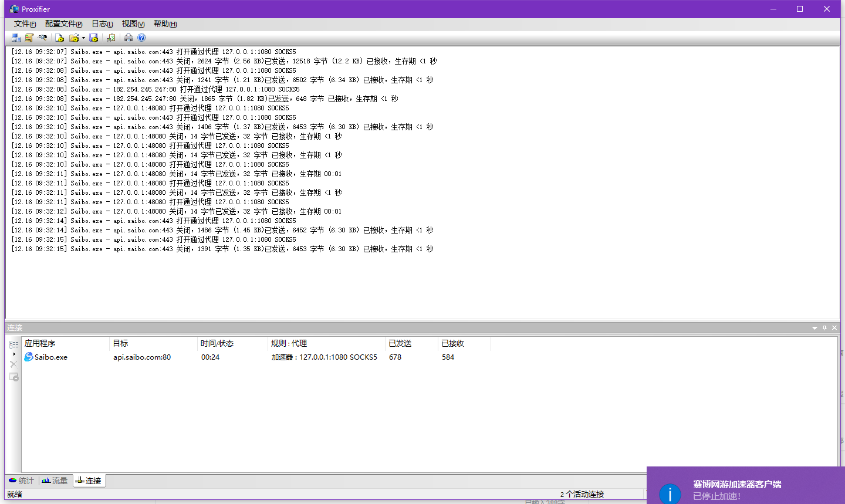Click the 2 个活动连接 status bar entry

[582, 494]
